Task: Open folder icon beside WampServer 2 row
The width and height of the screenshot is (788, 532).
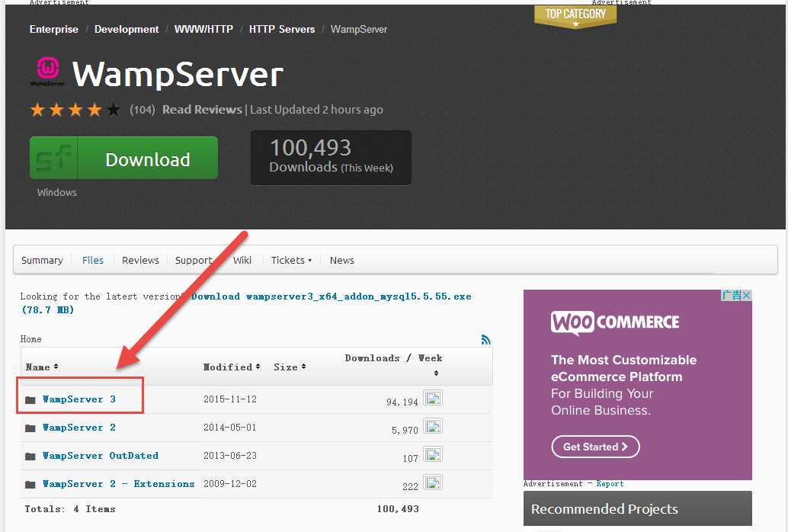Action: pos(30,428)
